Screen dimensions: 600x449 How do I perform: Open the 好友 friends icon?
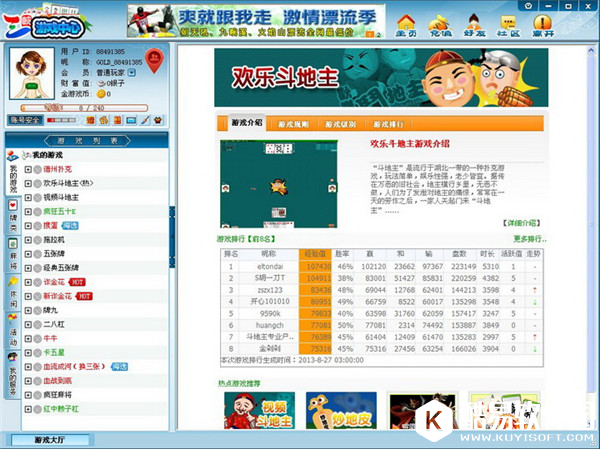[474, 25]
